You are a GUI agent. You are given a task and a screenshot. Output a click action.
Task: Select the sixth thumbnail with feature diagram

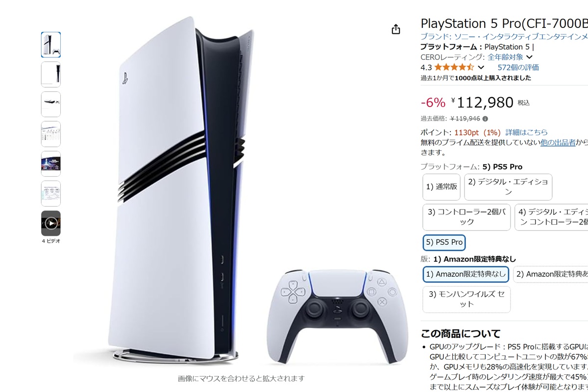coord(51,194)
